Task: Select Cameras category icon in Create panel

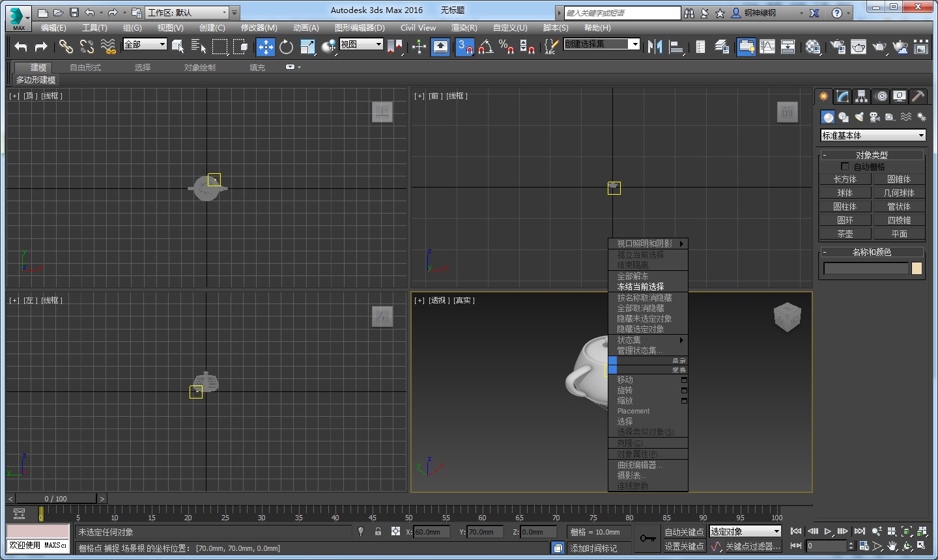Action: [875, 117]
